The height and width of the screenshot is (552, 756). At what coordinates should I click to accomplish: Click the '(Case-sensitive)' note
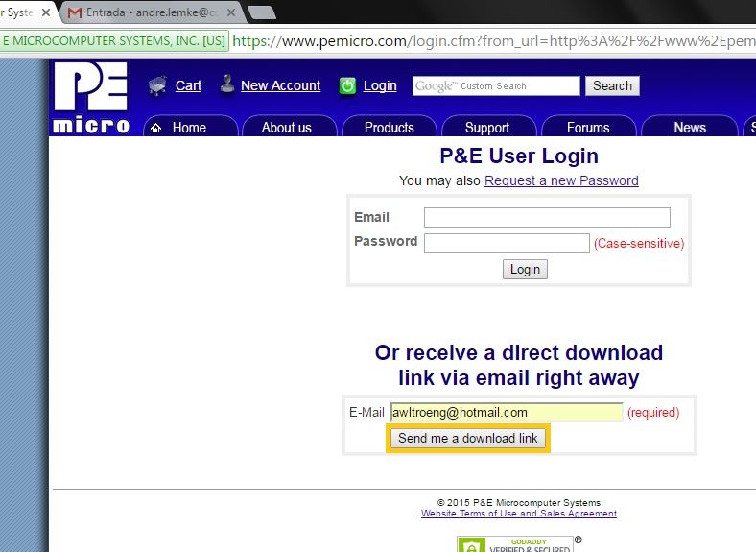tap(639, 243)
